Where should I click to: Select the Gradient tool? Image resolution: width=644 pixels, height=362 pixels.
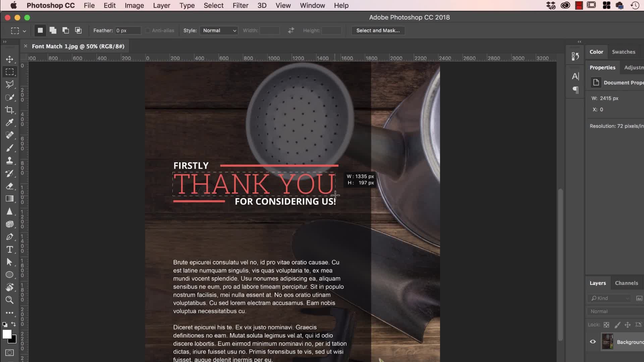click(9, 199)
